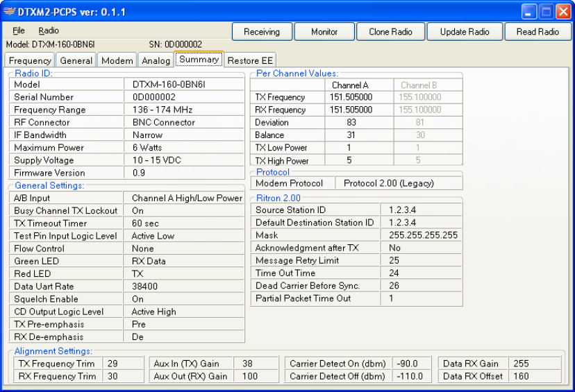Click Dead Carrier Before Sync. value 26
This screenshot has width=575, height=392.
pyautogui.click(x=394, y=286)
